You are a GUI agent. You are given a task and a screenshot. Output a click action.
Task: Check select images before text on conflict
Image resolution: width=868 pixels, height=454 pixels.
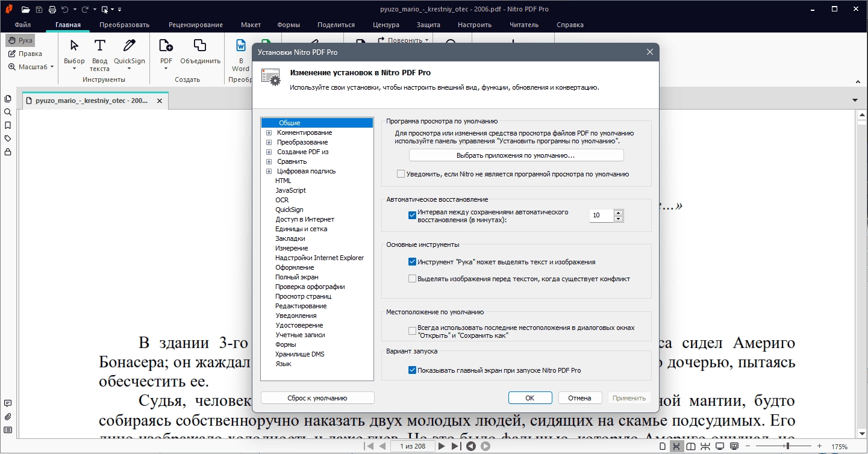click(x=412, y=279)
